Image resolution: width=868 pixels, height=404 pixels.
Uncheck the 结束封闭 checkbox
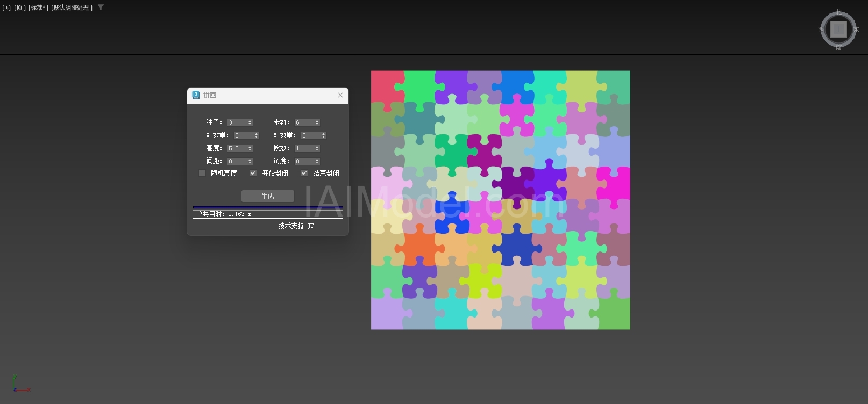pyautogui.click(x=304, y=173)
